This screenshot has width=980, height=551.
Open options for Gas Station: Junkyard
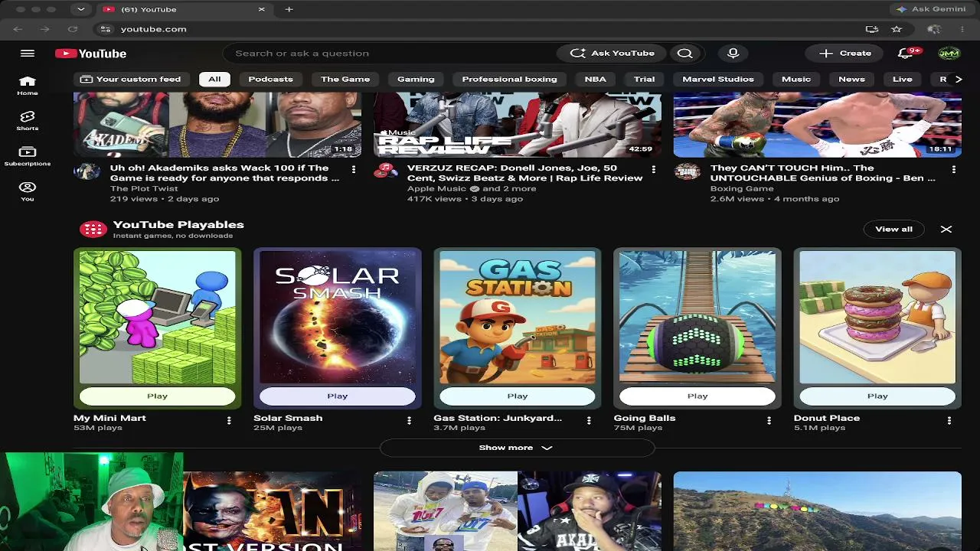tap(589, 420)
